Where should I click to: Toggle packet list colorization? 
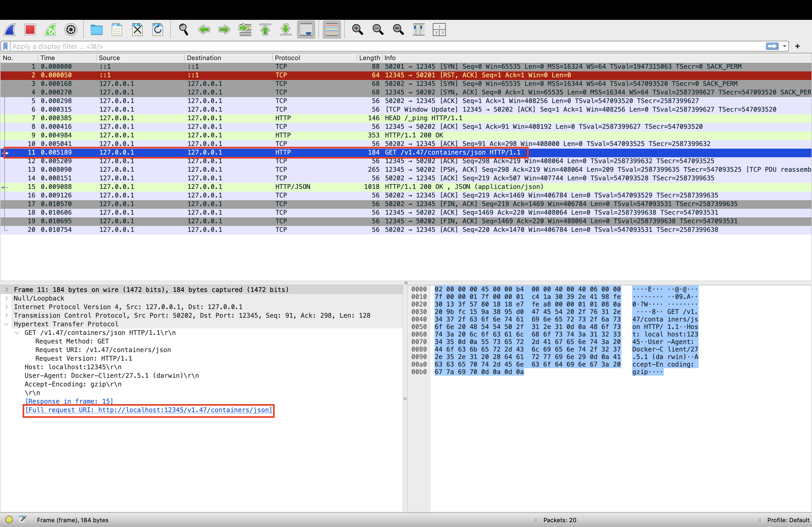(x=332, y=30)
